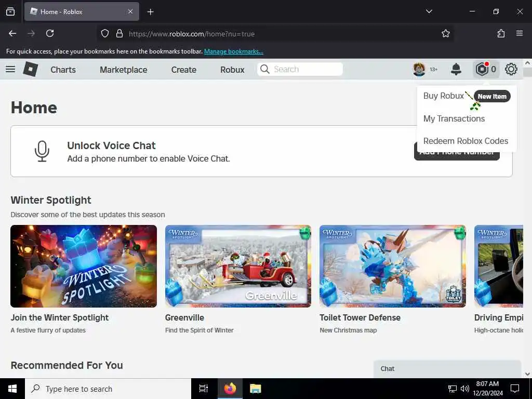Open the Create nav item
Image resolution: width=532 pixels, height=399 pixels.
pos(184,70)
